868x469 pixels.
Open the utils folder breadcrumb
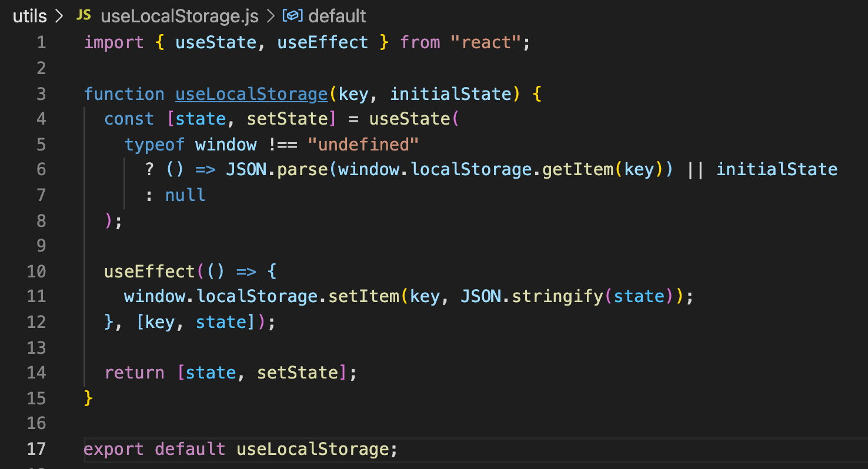click(x=30, y=16)
